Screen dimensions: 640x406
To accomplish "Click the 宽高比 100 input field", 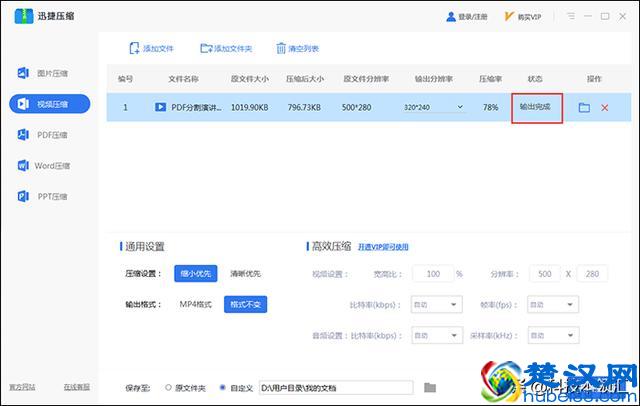I will coord(433,274).
